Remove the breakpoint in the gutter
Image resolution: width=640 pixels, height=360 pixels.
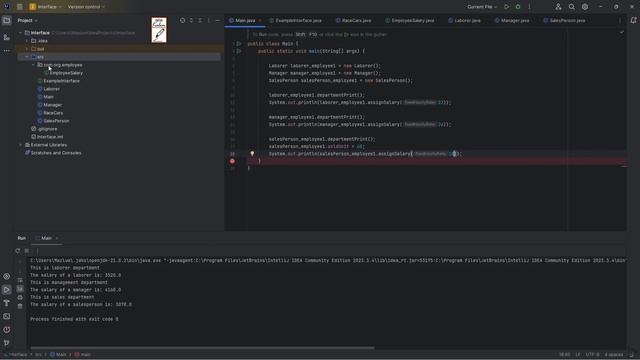(x=232, y=161)
